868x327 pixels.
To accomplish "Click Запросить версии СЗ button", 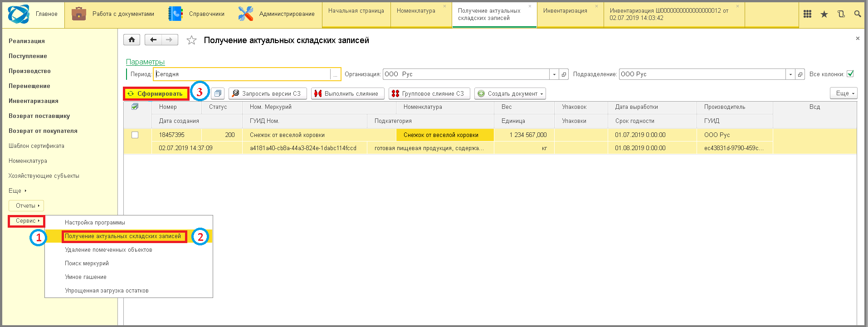I will [x=268, y=93].
